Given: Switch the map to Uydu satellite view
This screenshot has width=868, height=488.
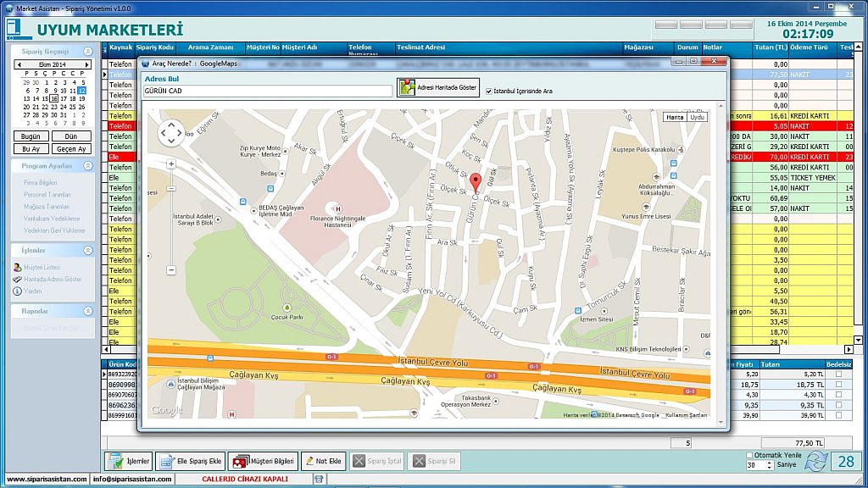Looking at the screenshot, I should [697, 117].
